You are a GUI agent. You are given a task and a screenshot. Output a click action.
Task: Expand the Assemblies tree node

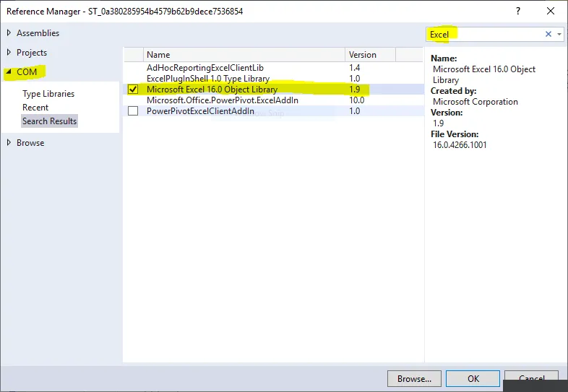pos(9,33)
